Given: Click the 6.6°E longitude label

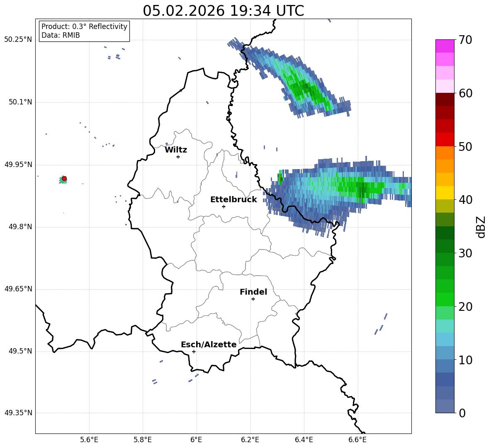Looking at the screenshot, I should click(357, 440).
